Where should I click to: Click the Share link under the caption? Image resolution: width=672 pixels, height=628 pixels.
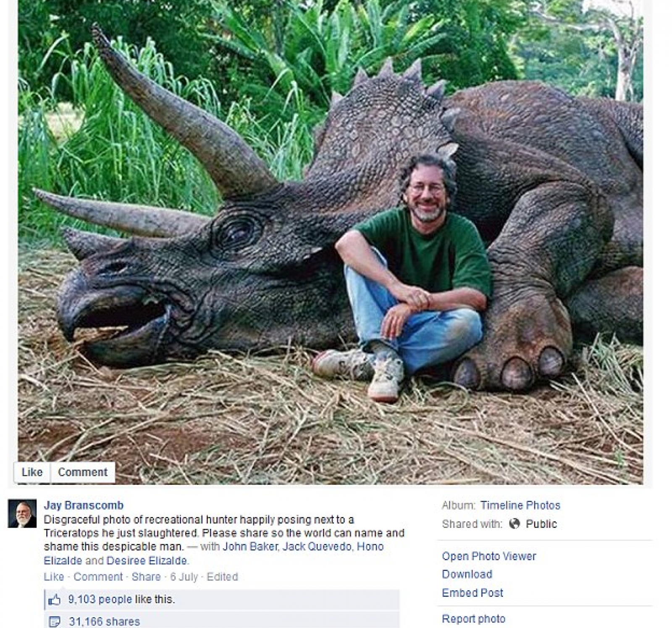pos(146,577)
